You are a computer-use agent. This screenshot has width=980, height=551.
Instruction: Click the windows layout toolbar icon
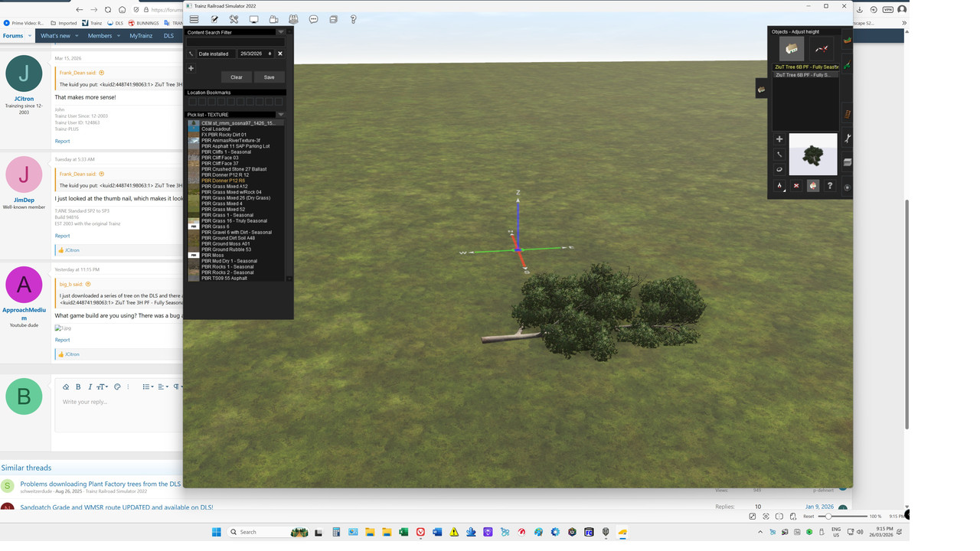[x=333, y=19]
